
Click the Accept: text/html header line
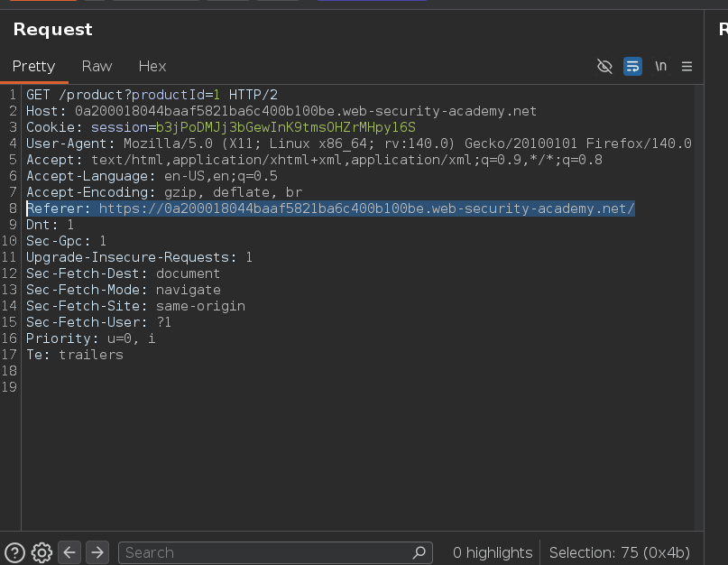[314, 160]
